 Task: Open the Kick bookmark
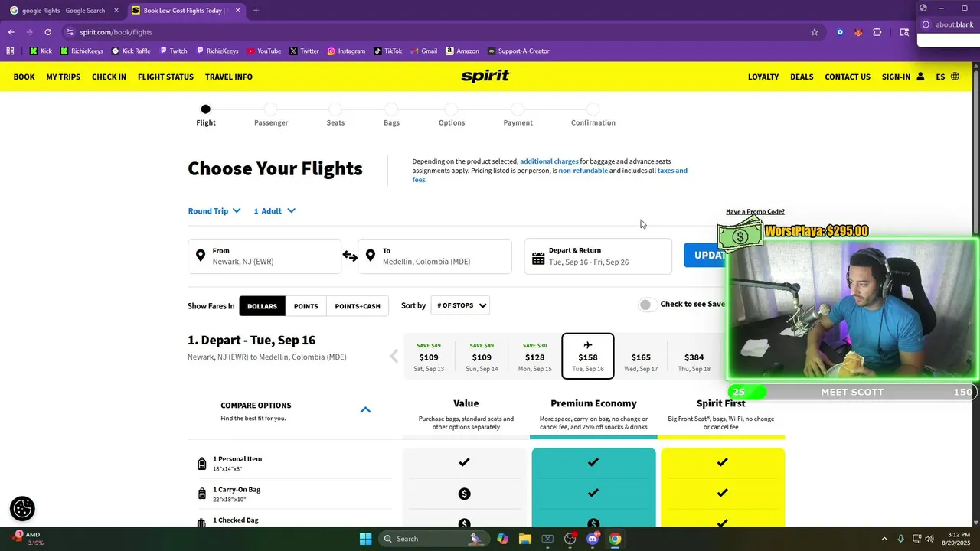point(41,51)
